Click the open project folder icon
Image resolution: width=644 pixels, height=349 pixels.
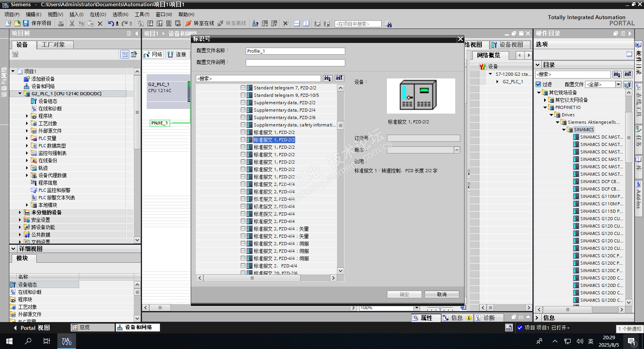click(x=18, y=23)
